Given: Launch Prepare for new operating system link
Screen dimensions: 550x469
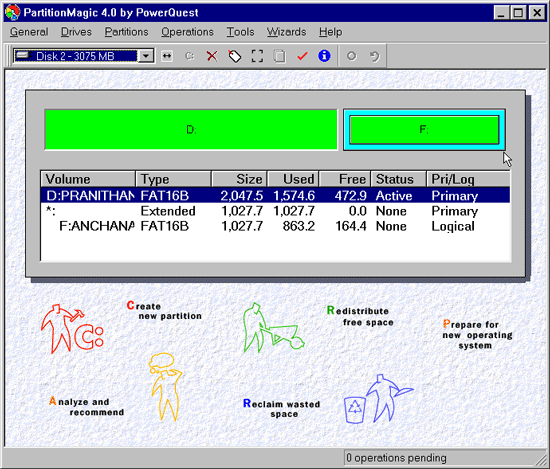Looking at the screenshot, I should click(477, 334).
